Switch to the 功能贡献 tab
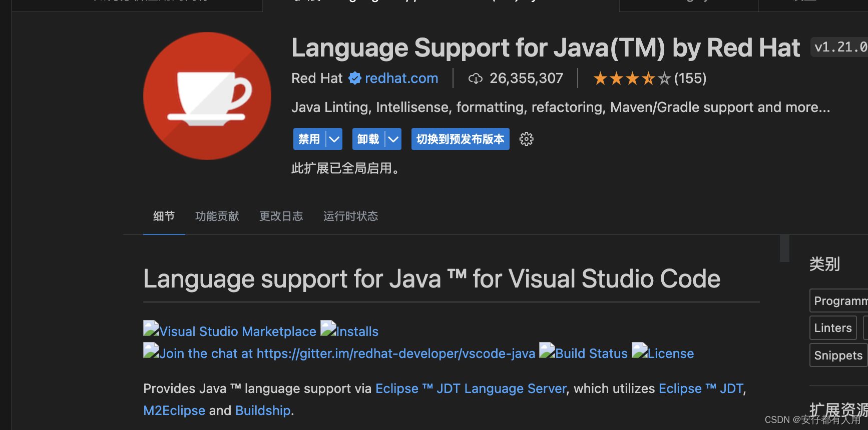This screenshot has height=430, width=868. (217, 216)
